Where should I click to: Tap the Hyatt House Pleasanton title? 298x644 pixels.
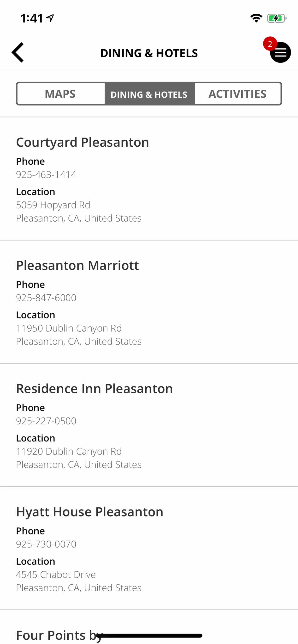coord(90,512)
